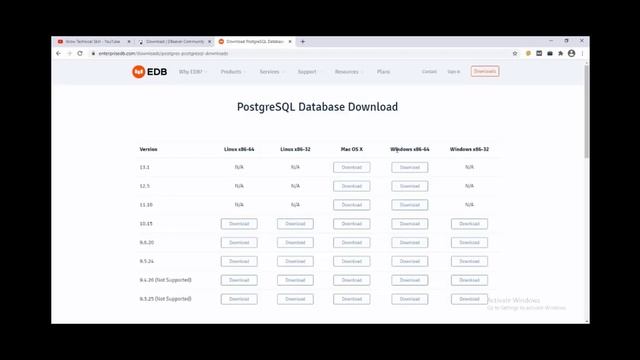
Task: Open the Sign In link
Action: coord(453,71)
